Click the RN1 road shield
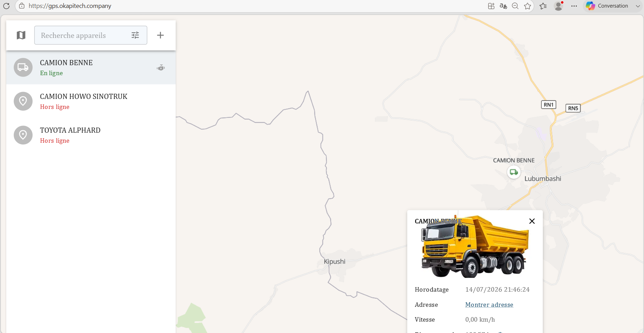The image size is (644, 333). pos(548,105)
